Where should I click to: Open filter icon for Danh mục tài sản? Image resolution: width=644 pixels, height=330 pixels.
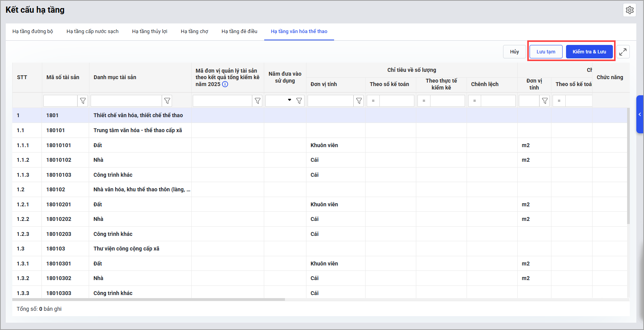point(167,101)
